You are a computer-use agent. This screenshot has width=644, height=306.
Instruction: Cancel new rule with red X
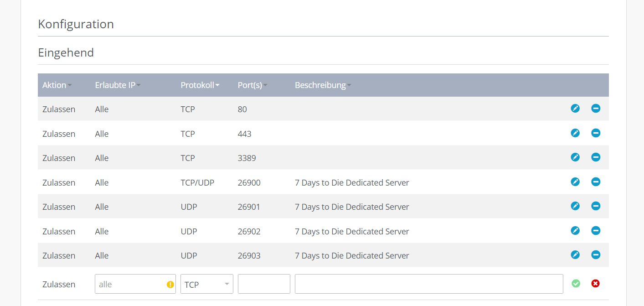pyautogui.click(x=595, y=284)
